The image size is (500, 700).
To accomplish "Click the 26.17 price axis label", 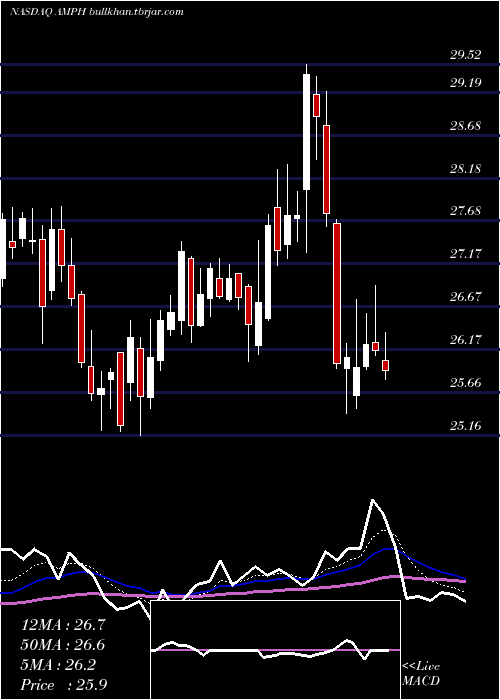I will click(466, 340).
